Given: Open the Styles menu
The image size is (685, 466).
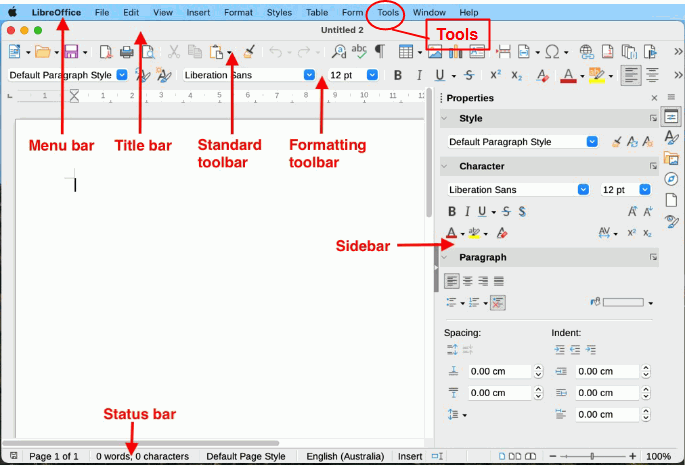Looking at the screenshot, I should tap(279, 13).
